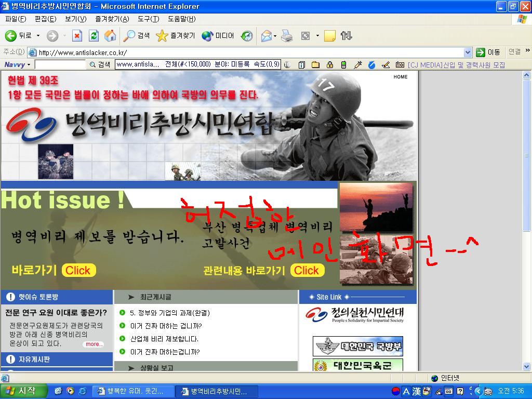Click the Refresh page icon
This screenshot has width=532, height=399.
[94, 36]
